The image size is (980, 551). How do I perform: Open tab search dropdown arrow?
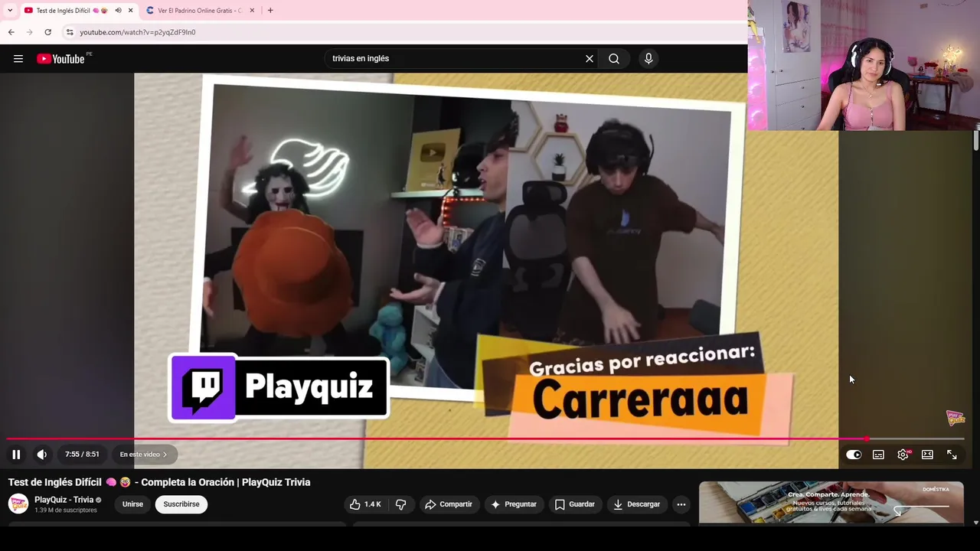[9, 11]
